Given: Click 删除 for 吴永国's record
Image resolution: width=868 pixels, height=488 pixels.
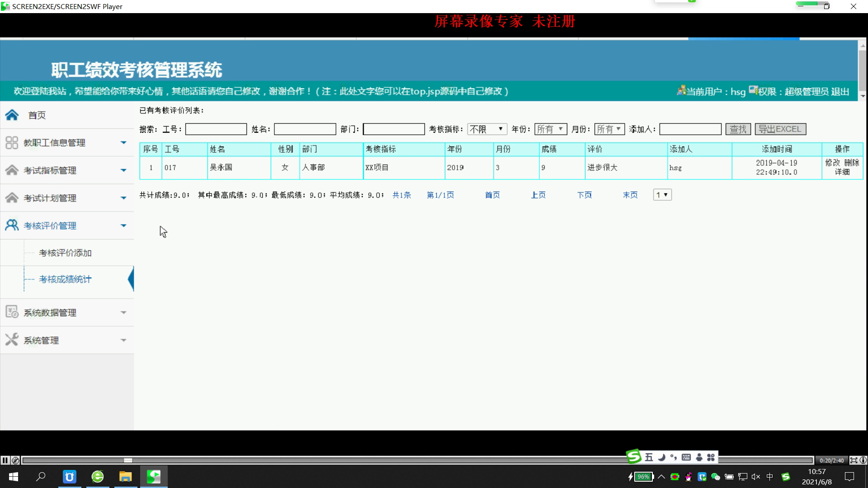Looking at the screenshot, I should tap(852, 163).
